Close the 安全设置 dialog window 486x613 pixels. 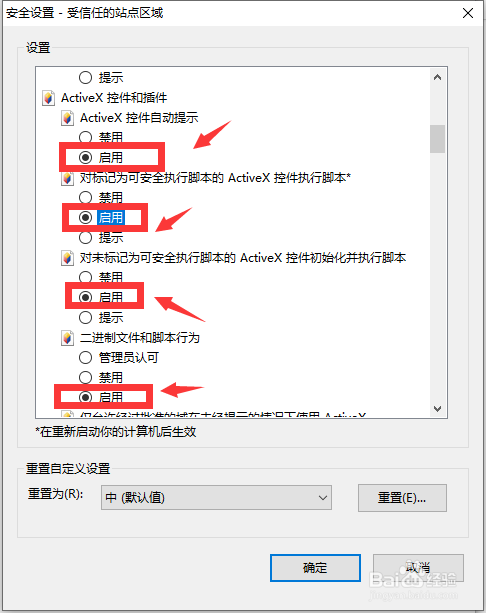pyautogui.click(x=468, y=13)
